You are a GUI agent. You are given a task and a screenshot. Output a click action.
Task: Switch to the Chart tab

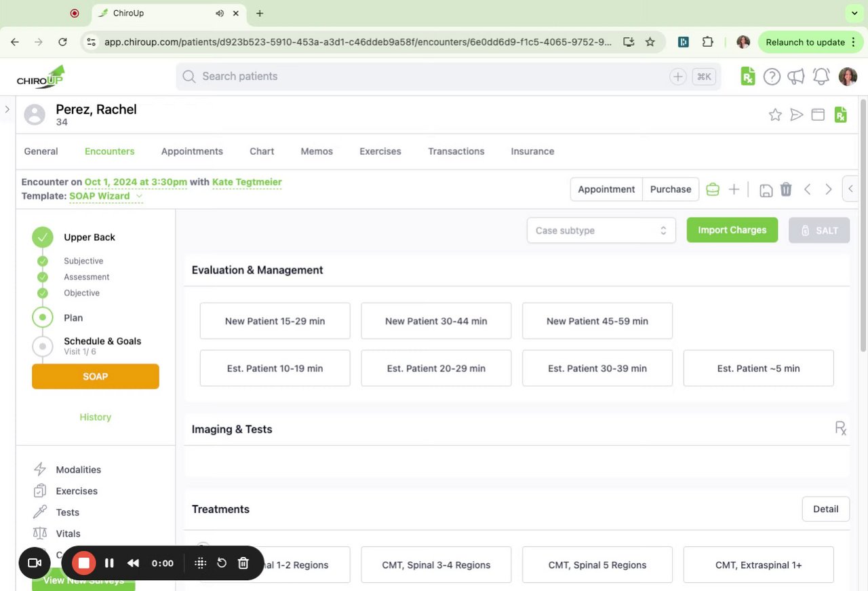click(x=262, y=151)
